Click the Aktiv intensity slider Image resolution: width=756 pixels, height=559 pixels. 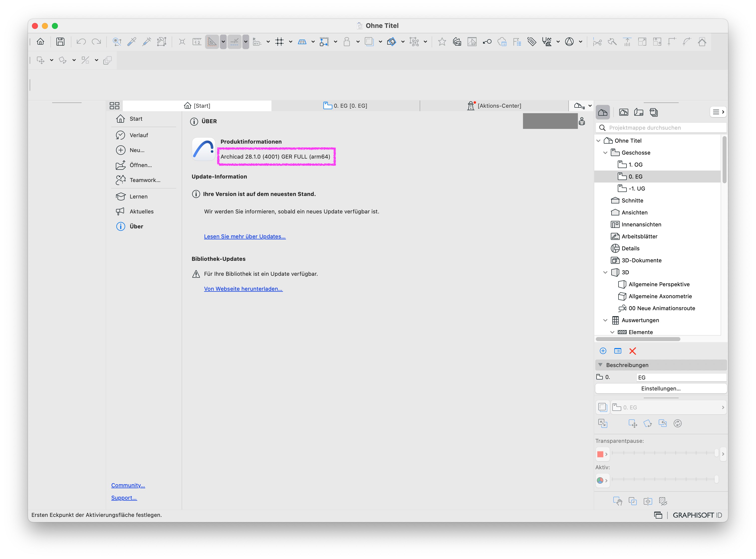665,479
